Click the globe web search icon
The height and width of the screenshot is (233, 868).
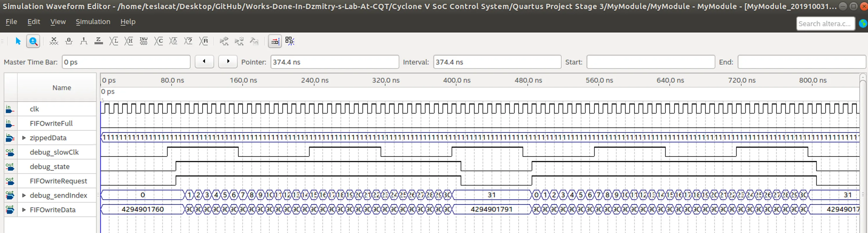(x=863, y=24)
